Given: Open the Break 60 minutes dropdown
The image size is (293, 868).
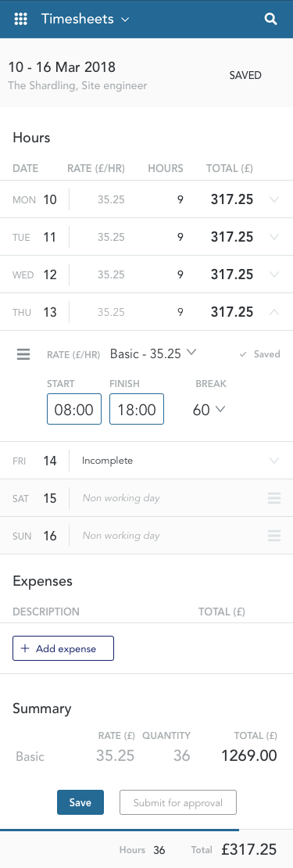Looking at the screenshot, I should [209, 410].
